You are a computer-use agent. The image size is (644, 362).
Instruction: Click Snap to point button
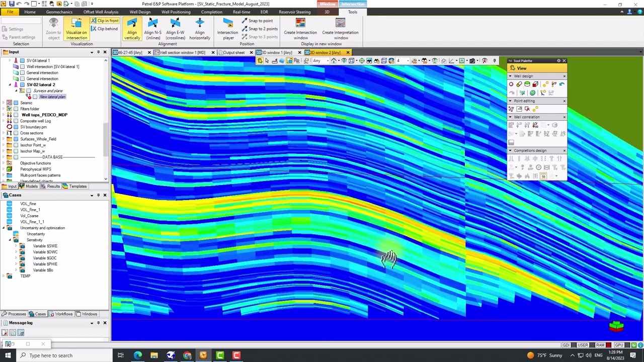pos(257,21)
